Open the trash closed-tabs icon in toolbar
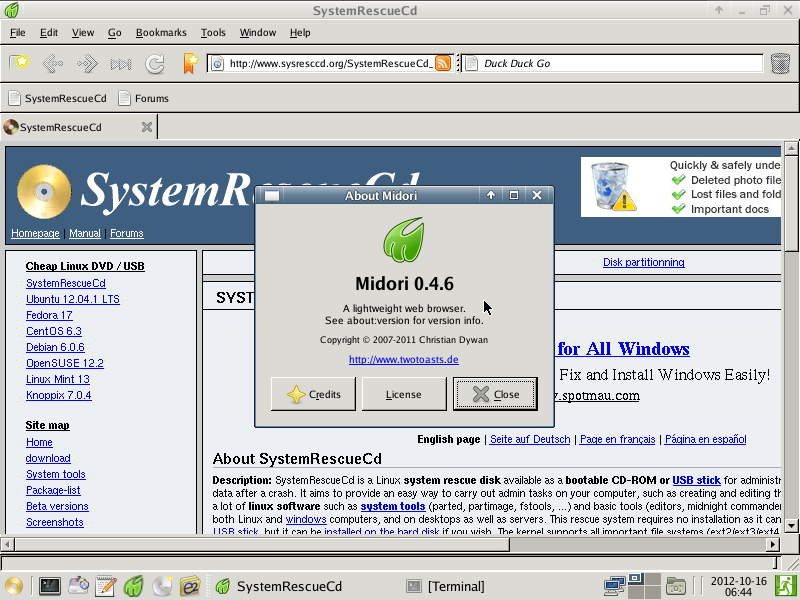800x600 pixels. point(780,64)
